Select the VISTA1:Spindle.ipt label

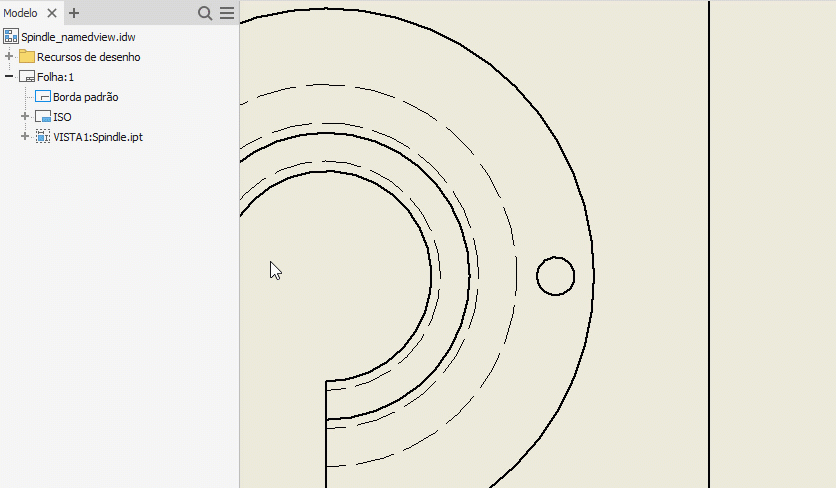click(x=98, y=137)
